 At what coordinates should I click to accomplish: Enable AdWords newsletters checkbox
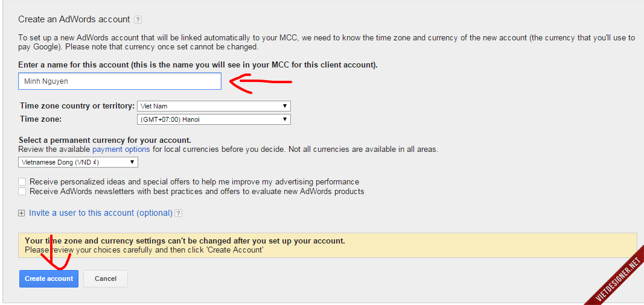[x=22, y=192]
